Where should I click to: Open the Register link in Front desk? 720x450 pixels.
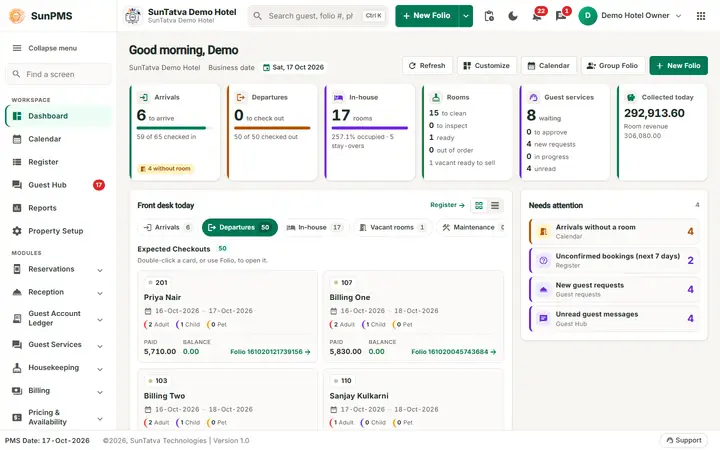click(x=447, y=205)
